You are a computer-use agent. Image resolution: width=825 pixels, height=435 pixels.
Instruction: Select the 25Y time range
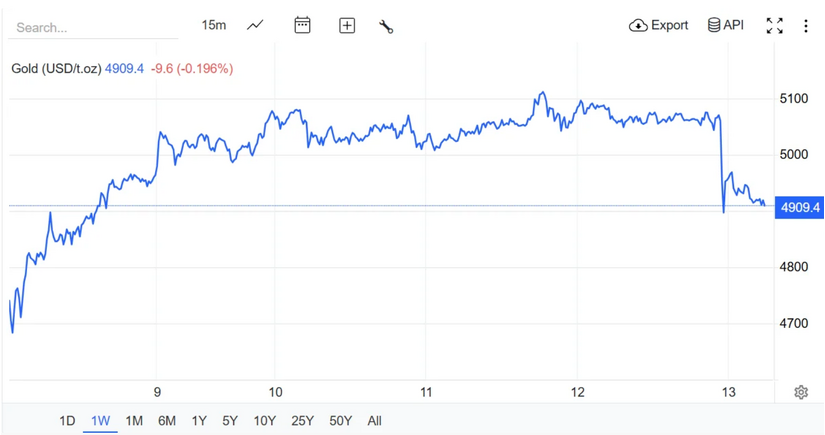(302, 421)
